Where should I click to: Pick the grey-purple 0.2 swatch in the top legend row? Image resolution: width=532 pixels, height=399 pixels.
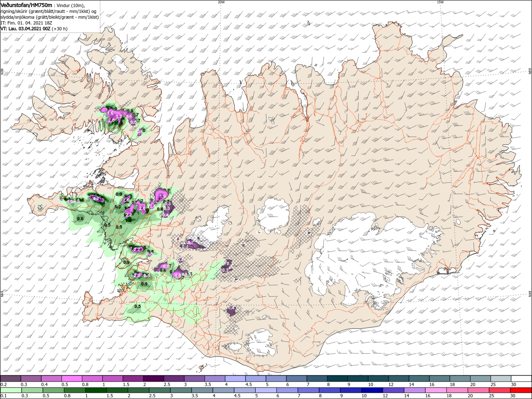pos(10,379)
